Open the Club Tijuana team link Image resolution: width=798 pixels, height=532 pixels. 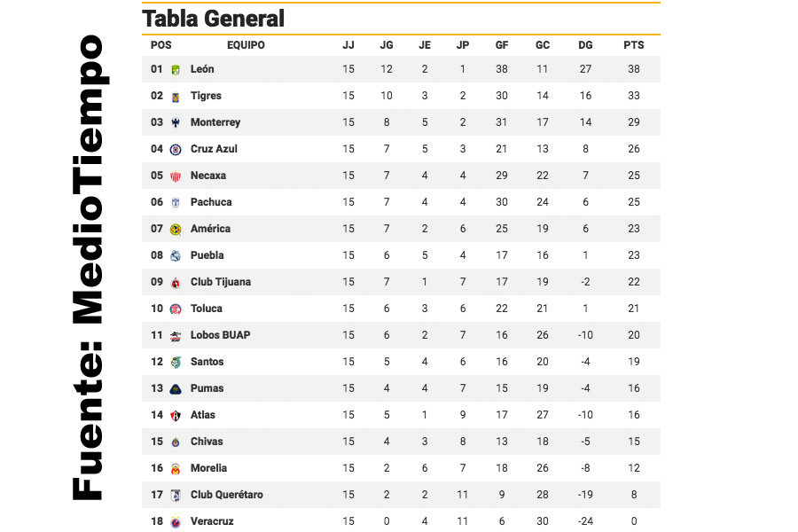coord(221,282)
